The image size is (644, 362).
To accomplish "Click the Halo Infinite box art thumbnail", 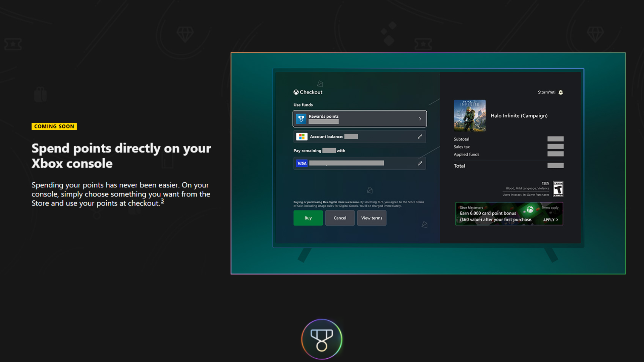I will click(x=470, y=115).
